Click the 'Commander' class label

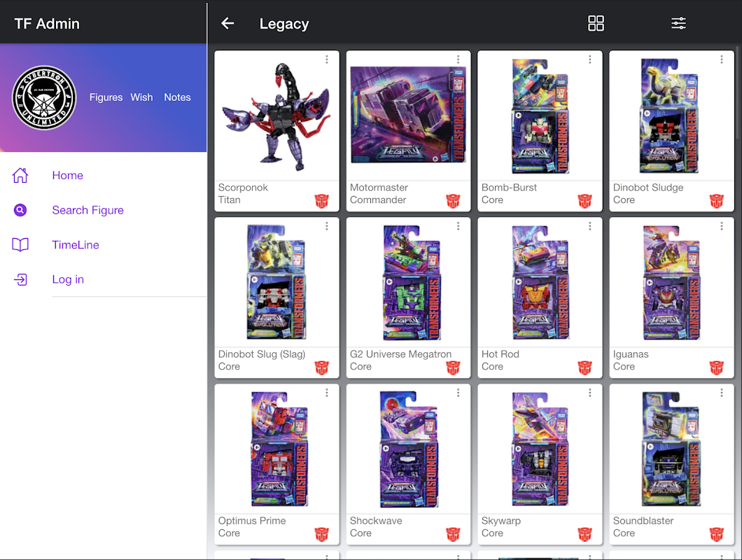pos(377,199)
